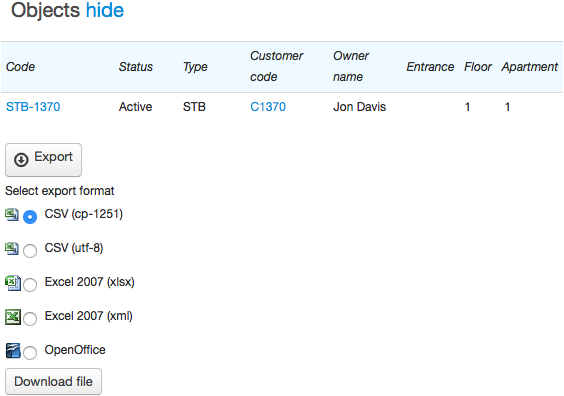Pick the OpenOffice radio button

[30, 352]
